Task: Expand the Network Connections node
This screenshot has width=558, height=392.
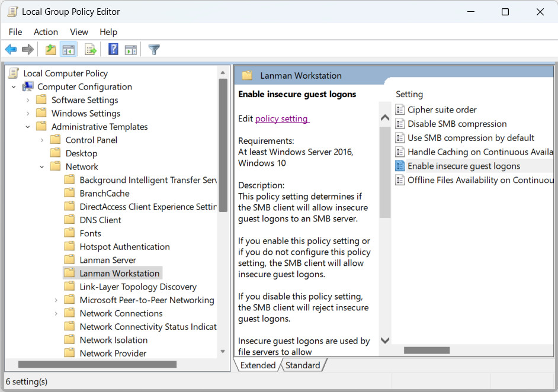Action: (56, 313)
